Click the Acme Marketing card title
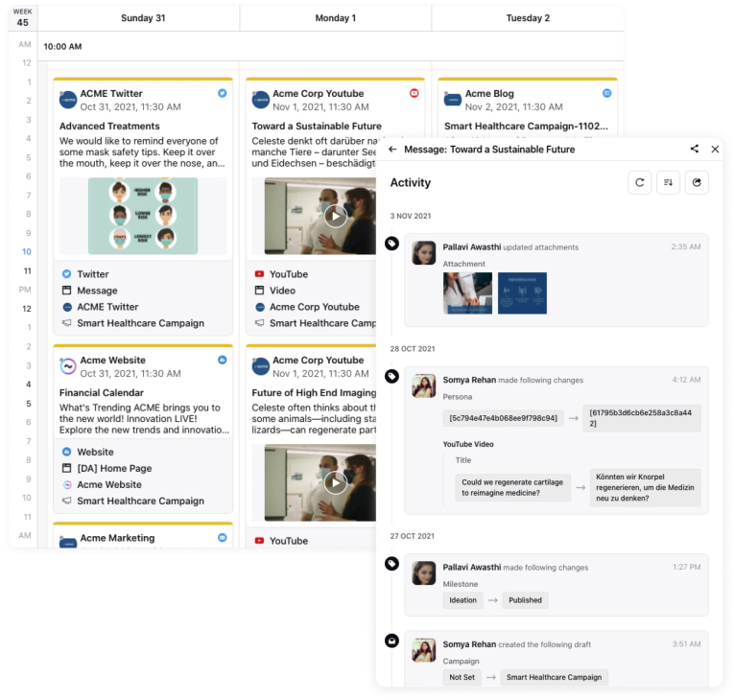 coord(117,538)
